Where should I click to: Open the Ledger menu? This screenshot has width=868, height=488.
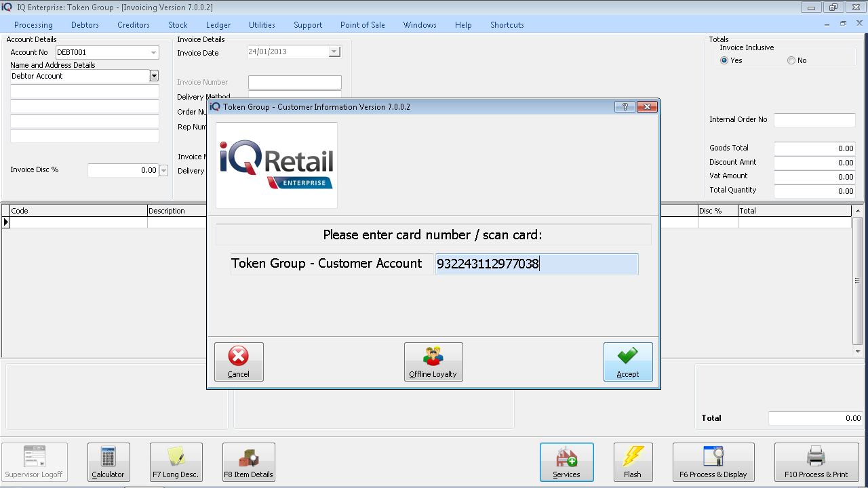(218, 25)
